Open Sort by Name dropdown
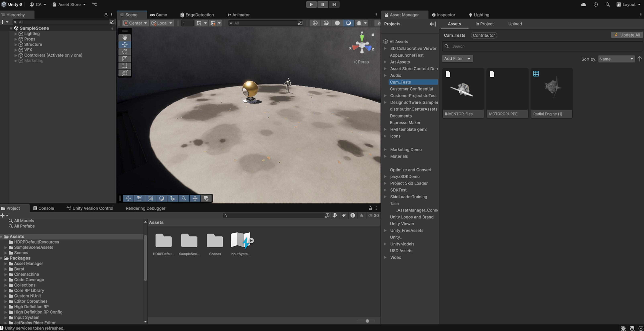This screenshot has width=644, height=331. [x=616, y=59]
